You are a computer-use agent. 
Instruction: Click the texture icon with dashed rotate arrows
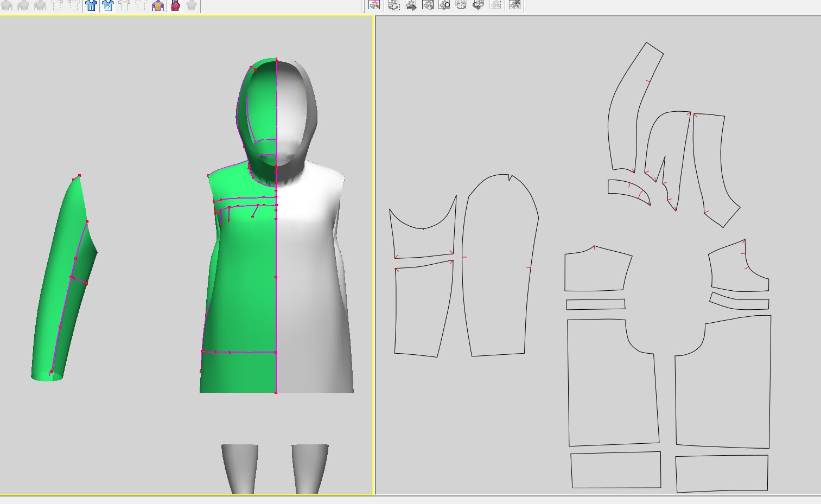[394, 5]
